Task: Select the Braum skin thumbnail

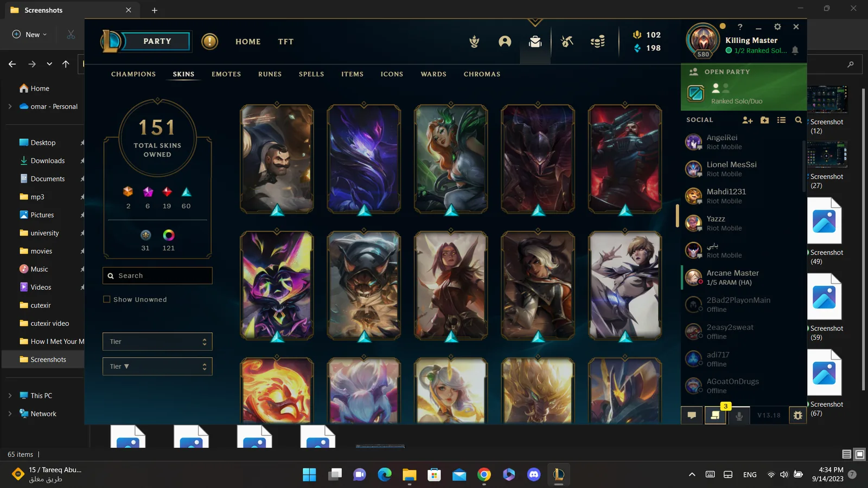Action: [277, 159]
